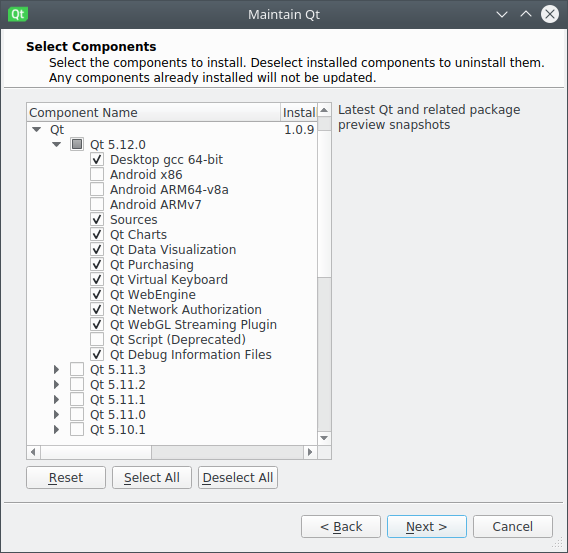Expand the Qt 5.11.2 node

[x=57, y=384]
